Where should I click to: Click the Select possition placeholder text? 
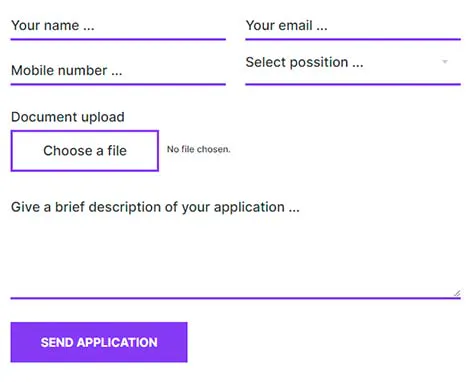(304, 62)
